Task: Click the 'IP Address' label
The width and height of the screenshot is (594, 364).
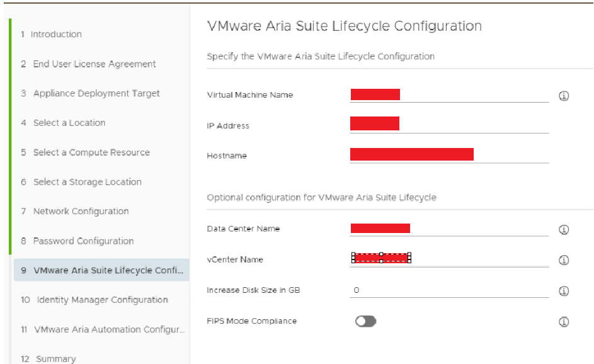Action: click(x=228, y=126)
